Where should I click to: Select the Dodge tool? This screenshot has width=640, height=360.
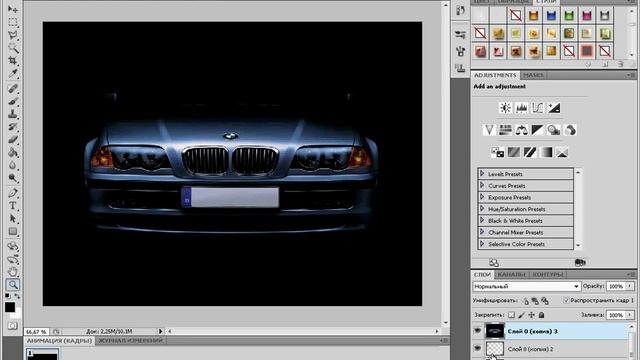[x=13, y=178]
